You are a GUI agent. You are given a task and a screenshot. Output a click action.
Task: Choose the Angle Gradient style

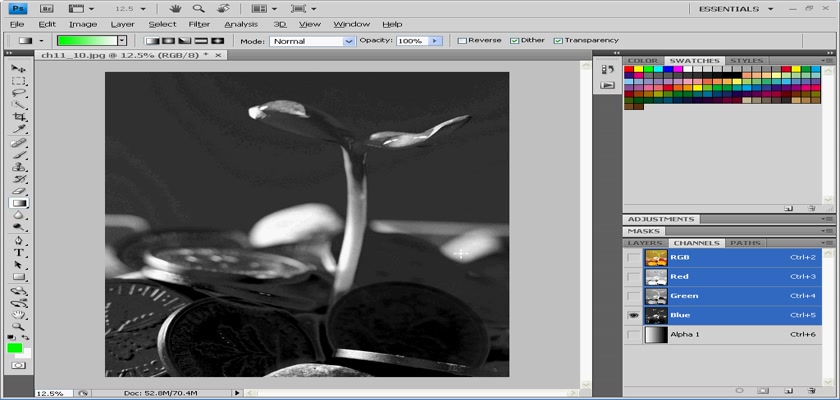tap(185, 41)
